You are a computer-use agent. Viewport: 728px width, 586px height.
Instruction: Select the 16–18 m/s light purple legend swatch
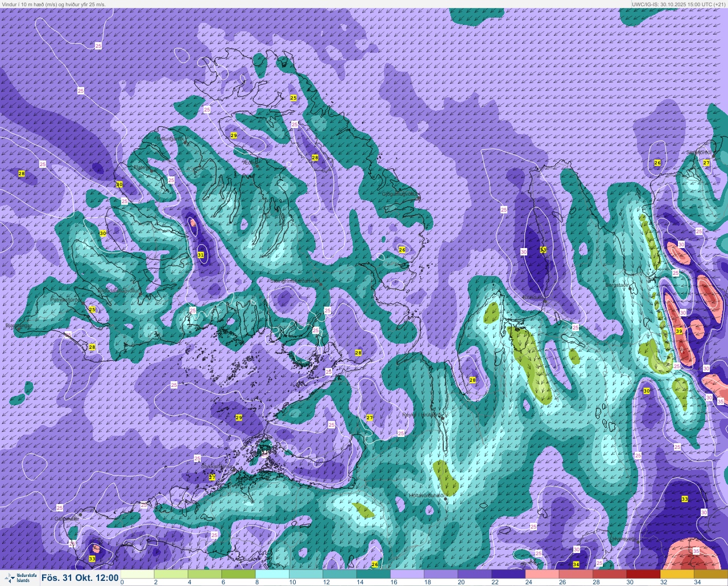pyautogui.click(x=407, y=574)
